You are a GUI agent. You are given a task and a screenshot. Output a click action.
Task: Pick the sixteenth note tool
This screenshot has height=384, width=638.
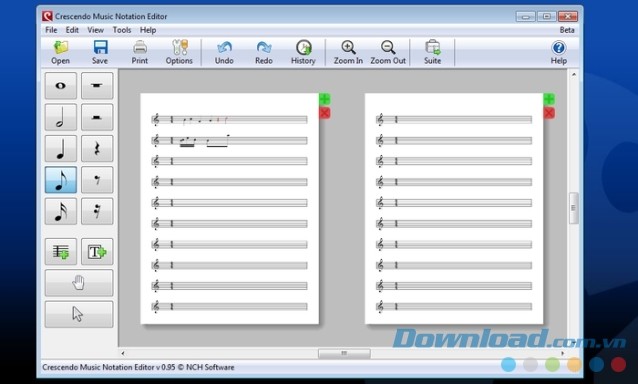click(61, 211)
